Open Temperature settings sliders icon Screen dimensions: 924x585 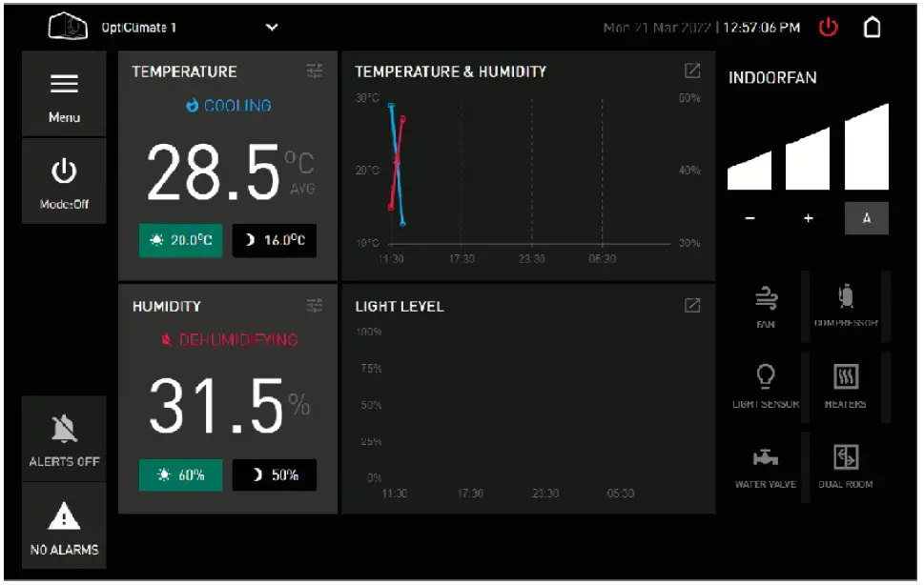pos(315,71)
